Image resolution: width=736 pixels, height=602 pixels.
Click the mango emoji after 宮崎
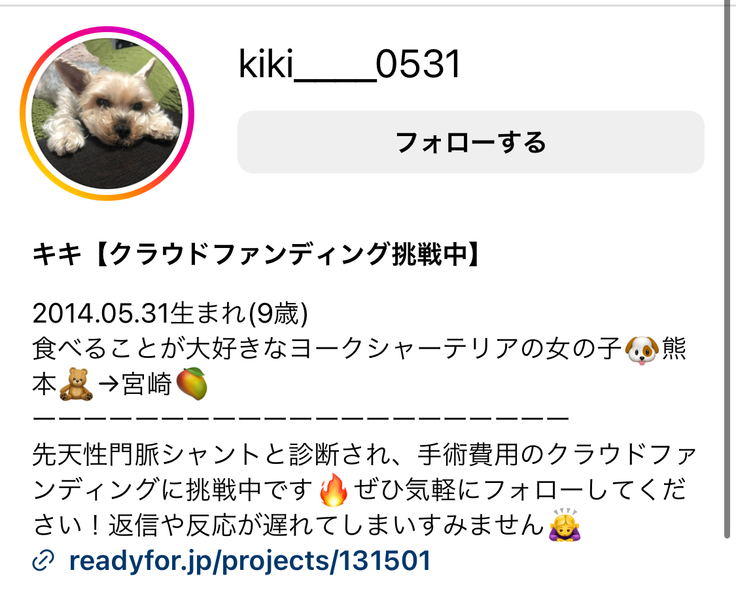click(192, 384)
